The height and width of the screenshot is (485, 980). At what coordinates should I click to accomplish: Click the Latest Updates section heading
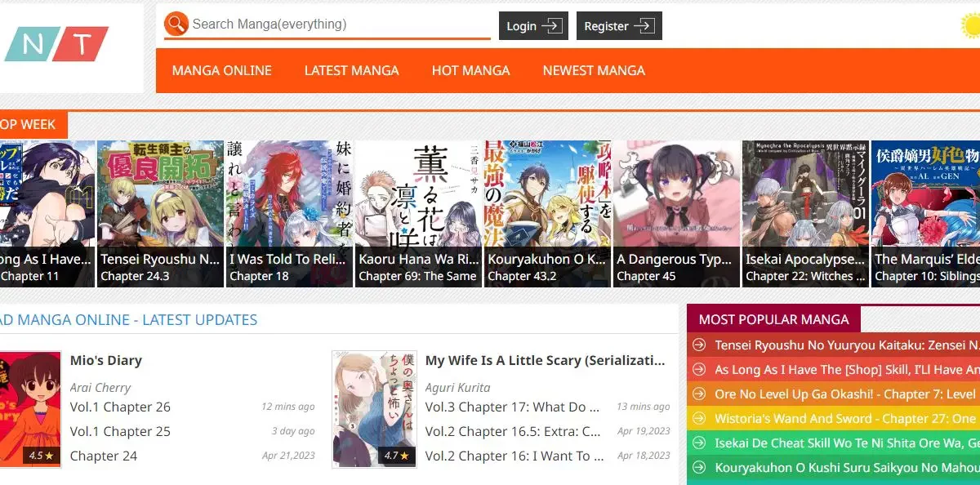tap(128, 320)
